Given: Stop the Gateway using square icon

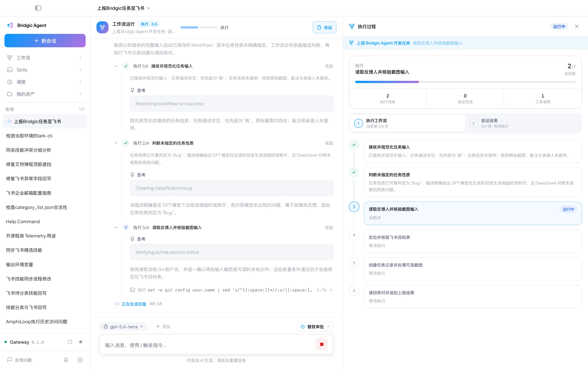Looking at the screenshot, I should click(81, 342).
